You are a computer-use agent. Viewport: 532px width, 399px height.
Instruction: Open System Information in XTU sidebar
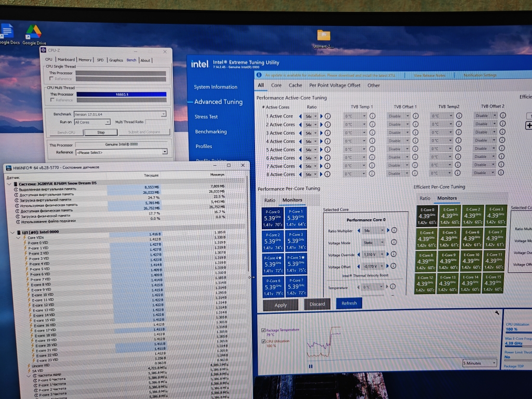coord(216,87)
